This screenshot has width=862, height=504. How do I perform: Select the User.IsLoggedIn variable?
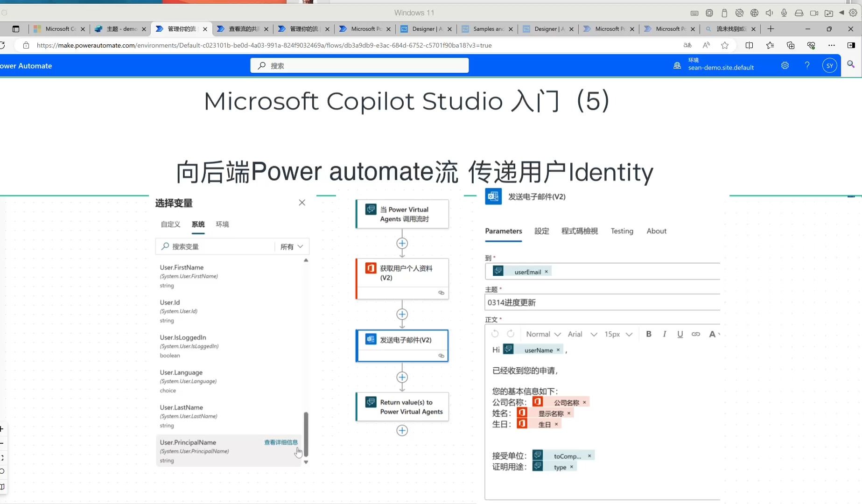(229, 346)
